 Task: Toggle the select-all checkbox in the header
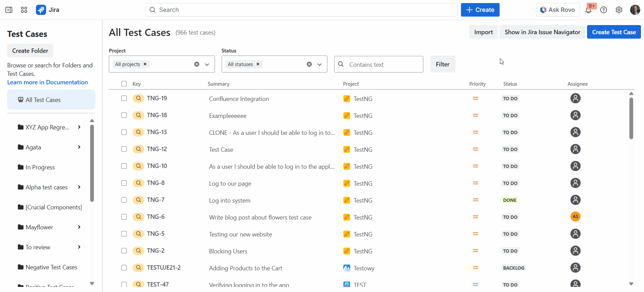124,84
